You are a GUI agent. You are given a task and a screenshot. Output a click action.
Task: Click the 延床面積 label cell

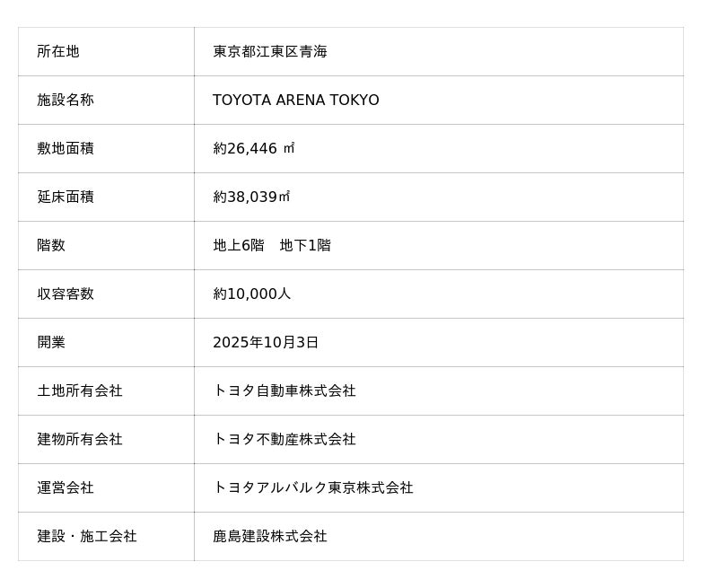coord(66,197)
